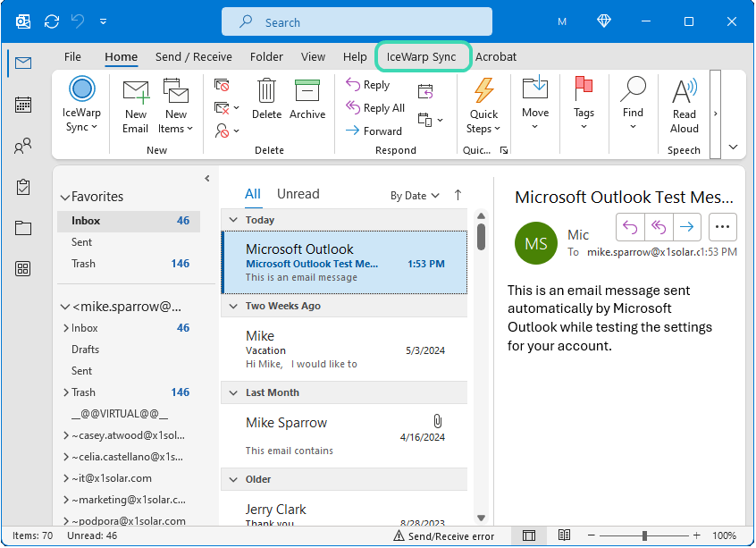Switch to the Acrobat tab

pos(496,57)
